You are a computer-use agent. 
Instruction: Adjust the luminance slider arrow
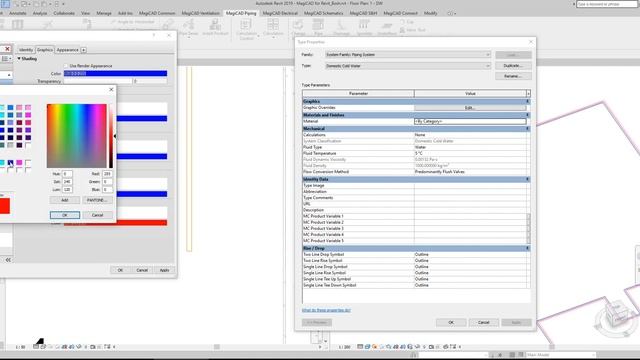[x=115, y=136]
